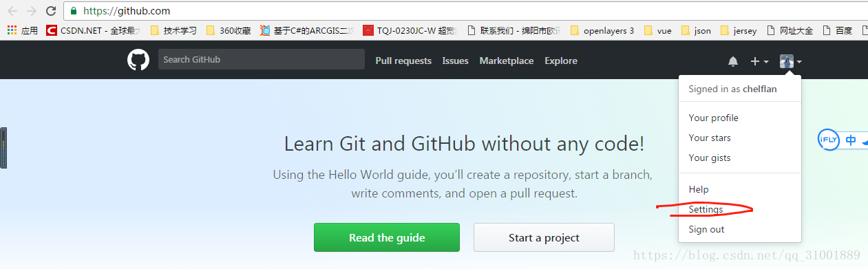Open the 联系我们 bookmark

pos(514,30)
